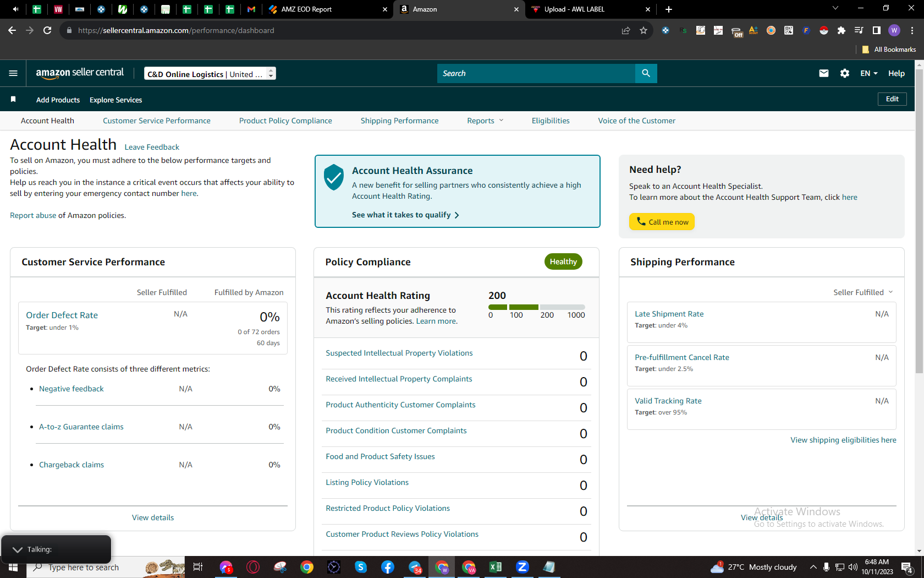Open the Late Shipment Rate link

tap(669, 314)
